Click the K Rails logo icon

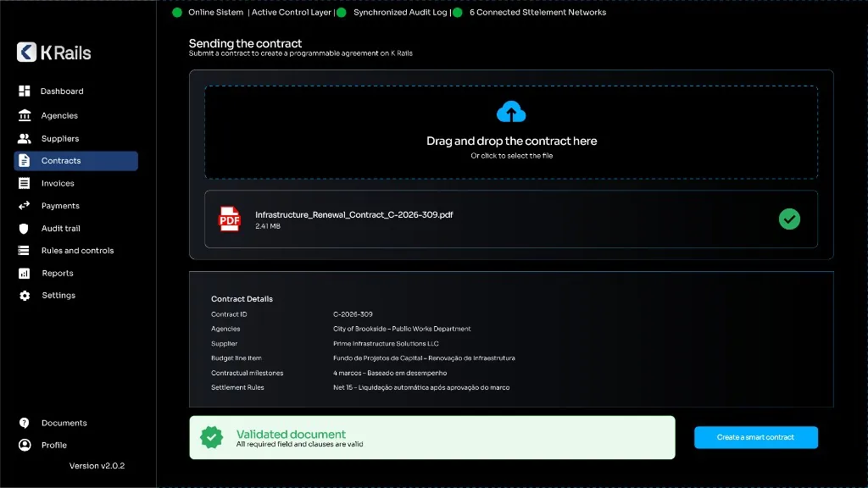(x=26, y=52)
